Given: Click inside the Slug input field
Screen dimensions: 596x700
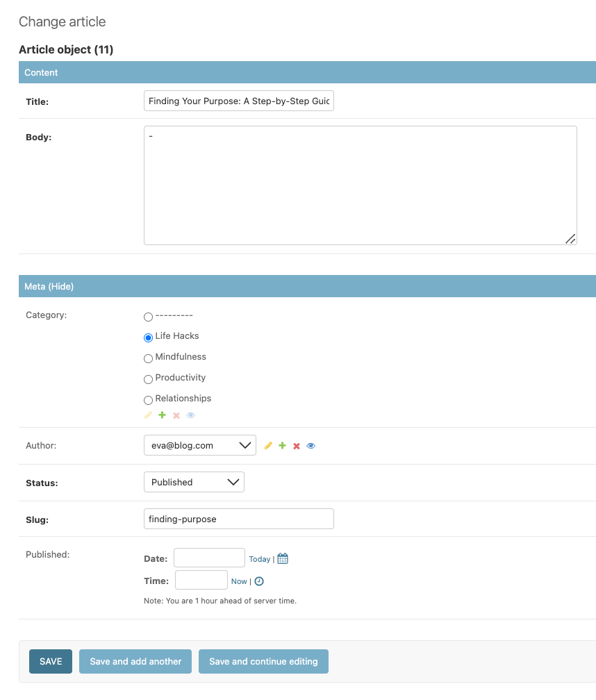Looking at the screenshot, I should (x=238, y=518).
